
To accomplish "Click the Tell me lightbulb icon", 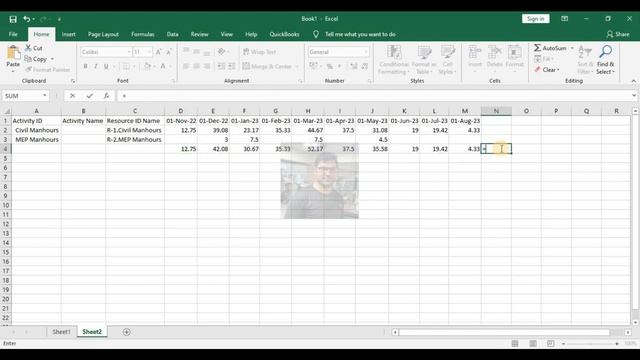I will coord(316,34).
